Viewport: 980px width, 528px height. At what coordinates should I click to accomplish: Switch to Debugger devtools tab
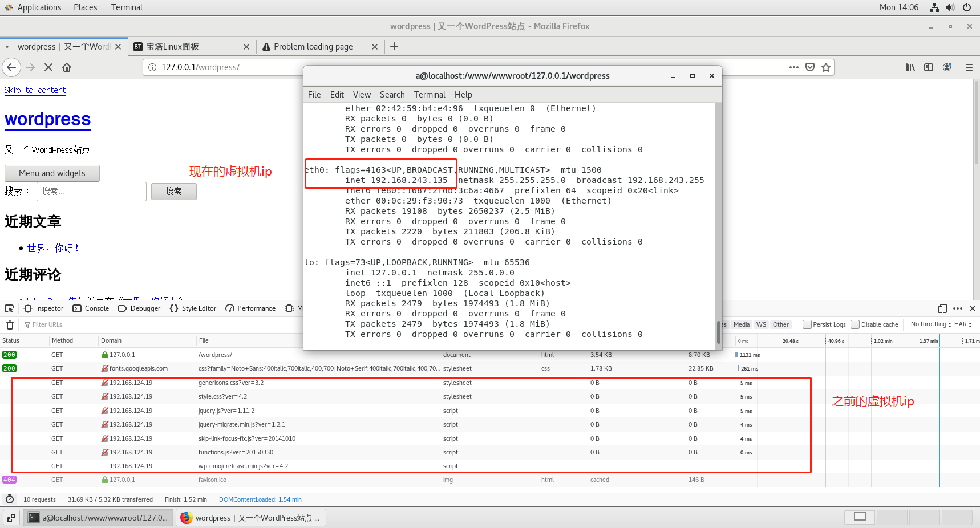click(140, 308)
